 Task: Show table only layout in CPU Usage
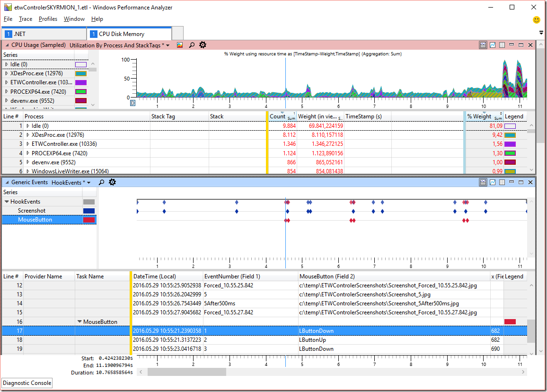[x=502, y=45]
